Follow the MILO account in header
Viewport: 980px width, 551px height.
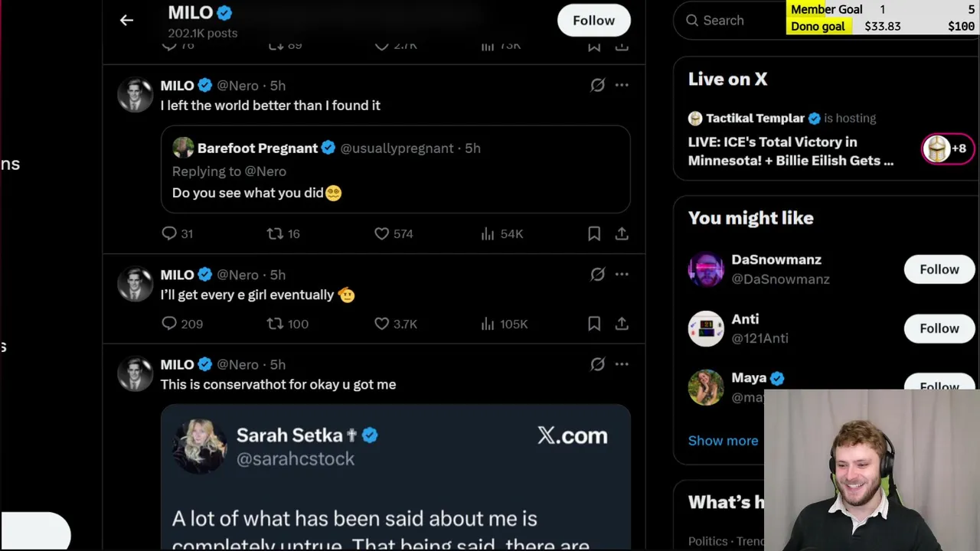pyautogui.click(x=593, y=21)
